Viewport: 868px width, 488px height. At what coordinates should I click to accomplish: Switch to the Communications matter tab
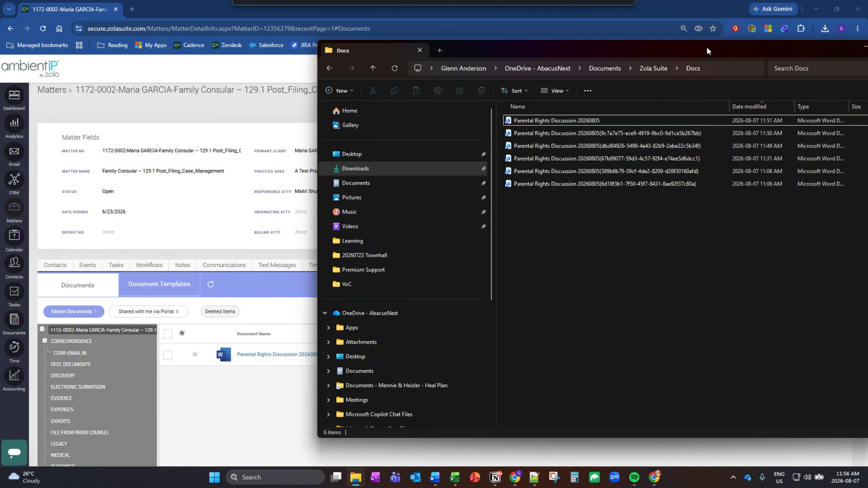tap(224, 265)
